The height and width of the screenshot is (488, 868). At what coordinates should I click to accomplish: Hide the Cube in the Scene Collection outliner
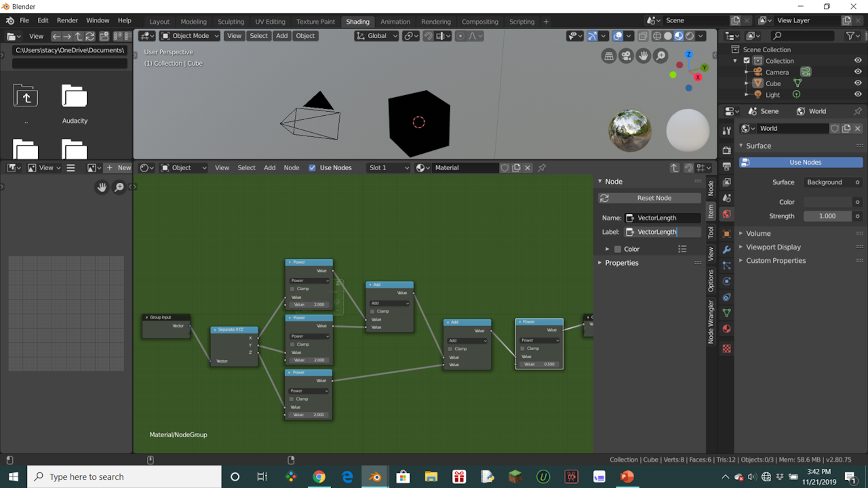[x=858, y=83]
